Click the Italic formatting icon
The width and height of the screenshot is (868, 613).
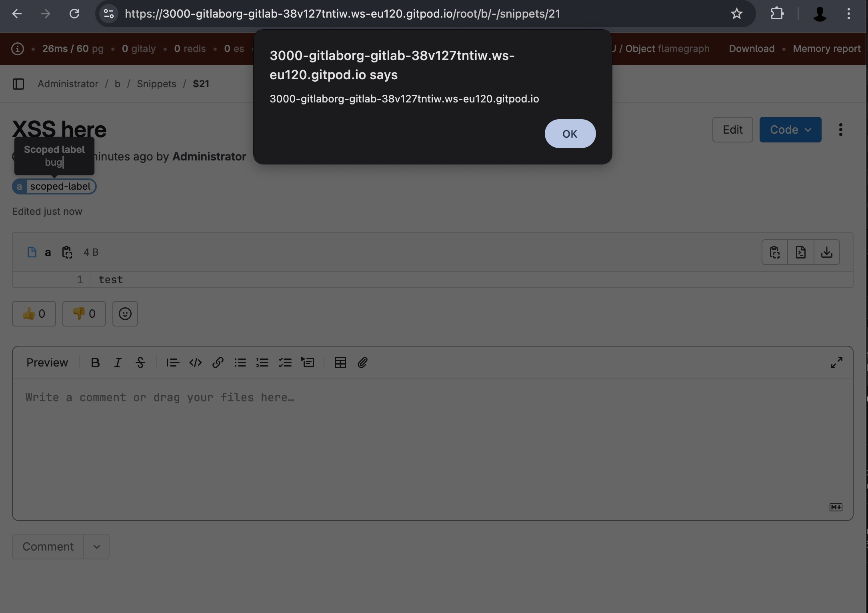[118, 363]
